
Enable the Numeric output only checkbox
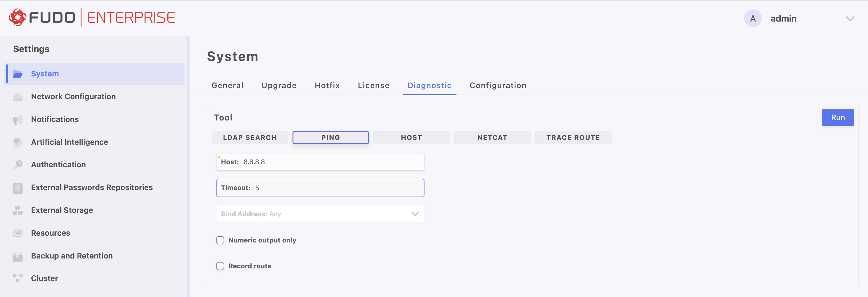[x=220, y=240]
